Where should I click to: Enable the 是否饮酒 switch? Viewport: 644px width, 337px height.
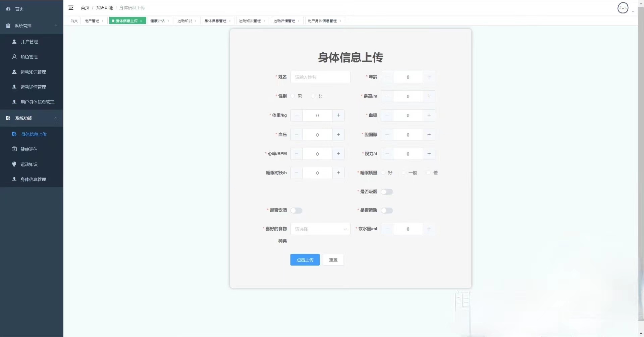297,210
